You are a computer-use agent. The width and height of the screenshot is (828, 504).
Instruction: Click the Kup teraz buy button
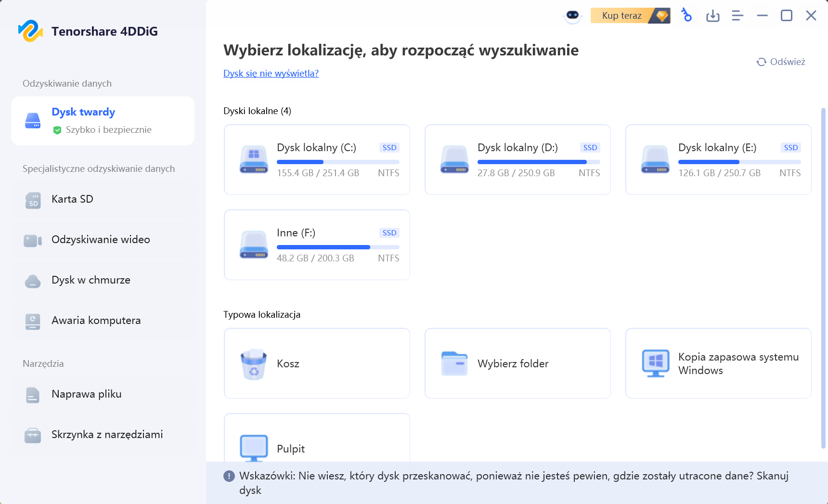(x=630, y=16)
